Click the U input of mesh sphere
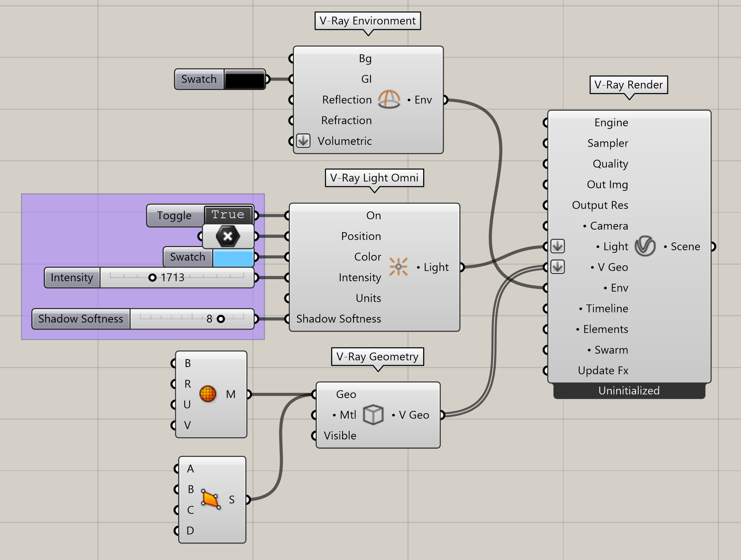Screen dimensions: 741x560 187,405
